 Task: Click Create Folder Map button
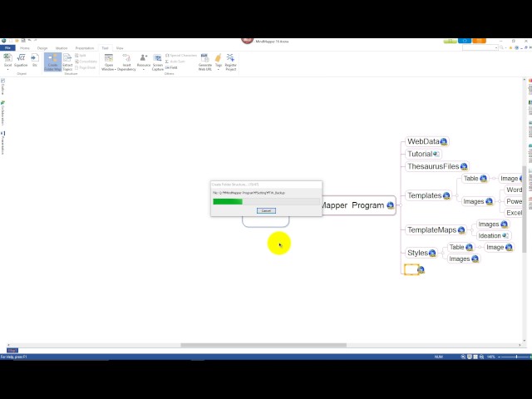pos(52,62)
